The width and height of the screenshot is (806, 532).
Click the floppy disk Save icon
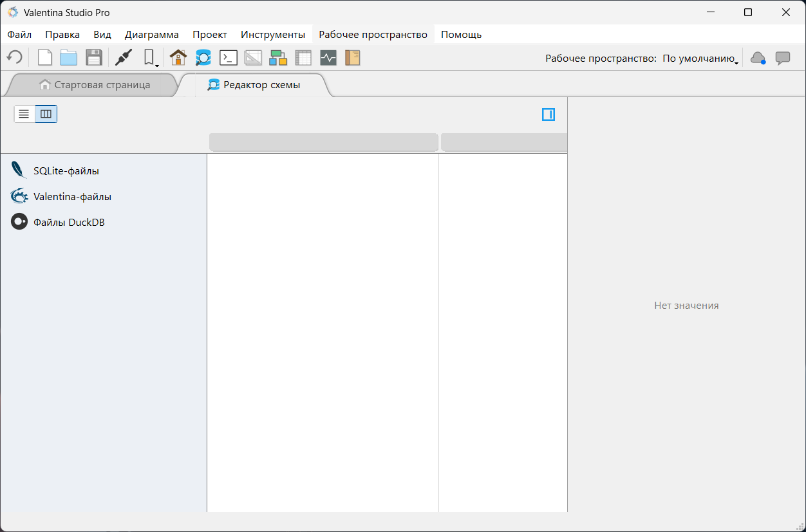pos(94,58)
